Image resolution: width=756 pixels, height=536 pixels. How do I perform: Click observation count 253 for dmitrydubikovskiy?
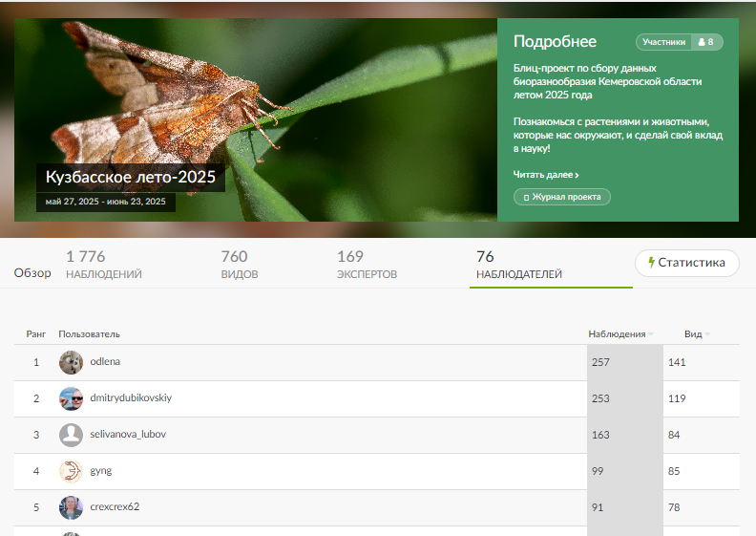coord(600,398)
